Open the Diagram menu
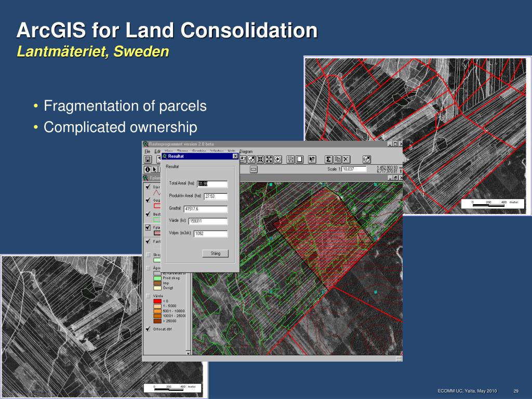This screenshot has width=532, height=399. [246, 151]
